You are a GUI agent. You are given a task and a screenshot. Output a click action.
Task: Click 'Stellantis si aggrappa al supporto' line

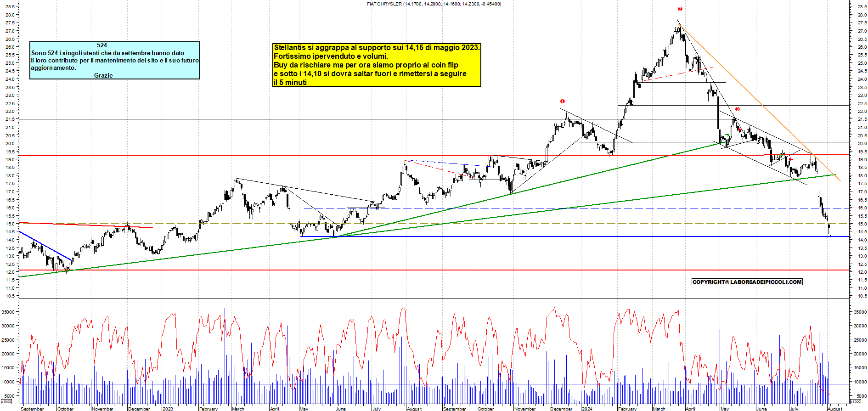tap(377, 47)
